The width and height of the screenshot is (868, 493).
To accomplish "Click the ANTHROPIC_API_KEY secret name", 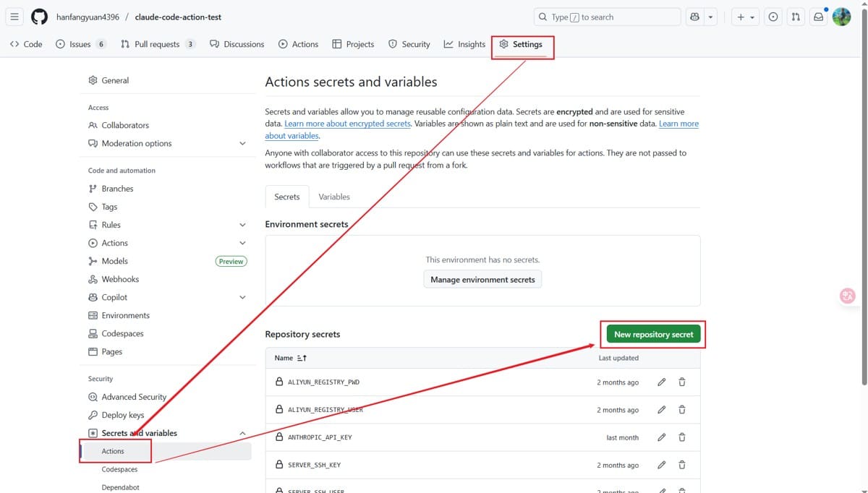I will pos(320,437).
